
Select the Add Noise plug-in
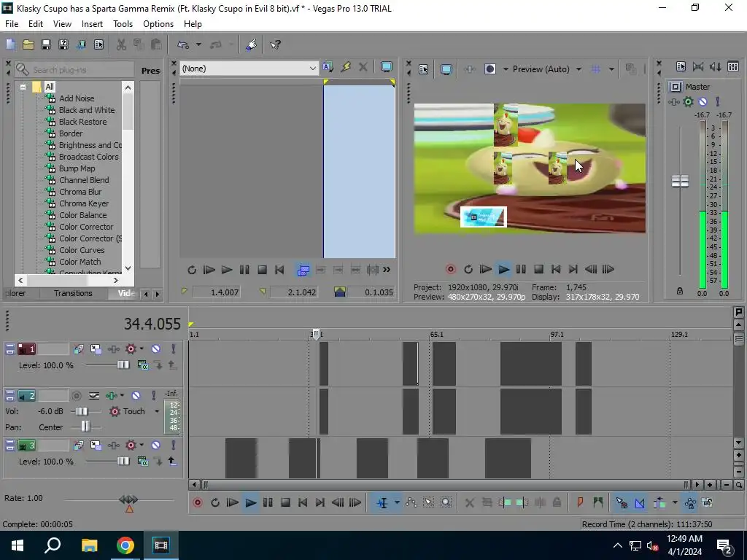point(76,98)
